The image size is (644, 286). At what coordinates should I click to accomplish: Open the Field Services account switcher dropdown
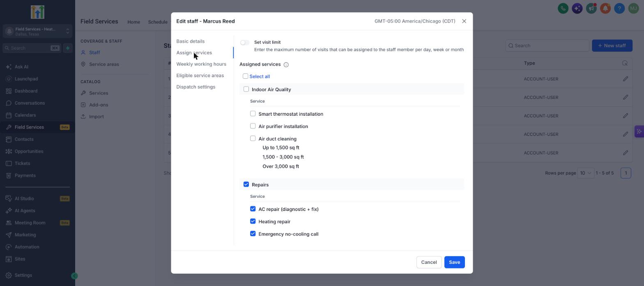point(37,31)
